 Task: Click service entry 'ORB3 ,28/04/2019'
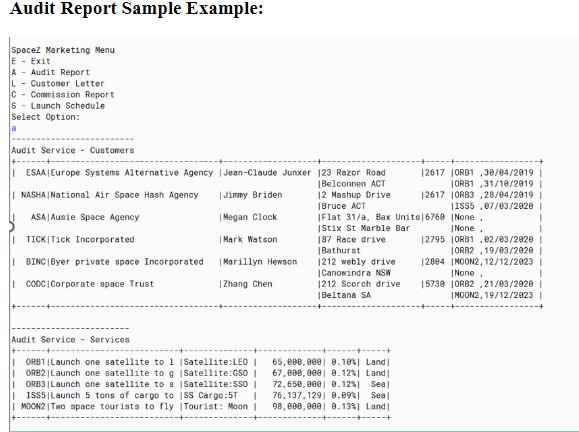point(494,195)
